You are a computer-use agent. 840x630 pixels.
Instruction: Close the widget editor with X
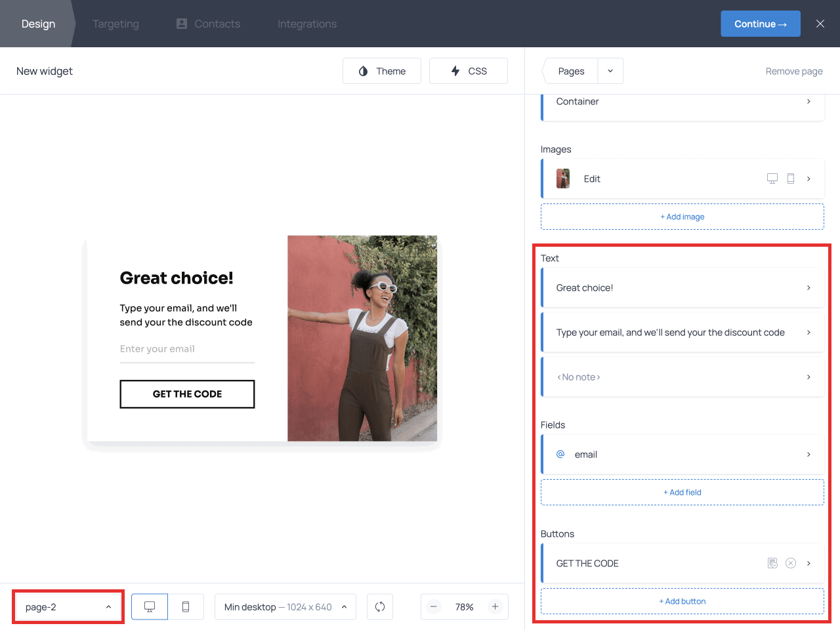[x=820, y=24]
